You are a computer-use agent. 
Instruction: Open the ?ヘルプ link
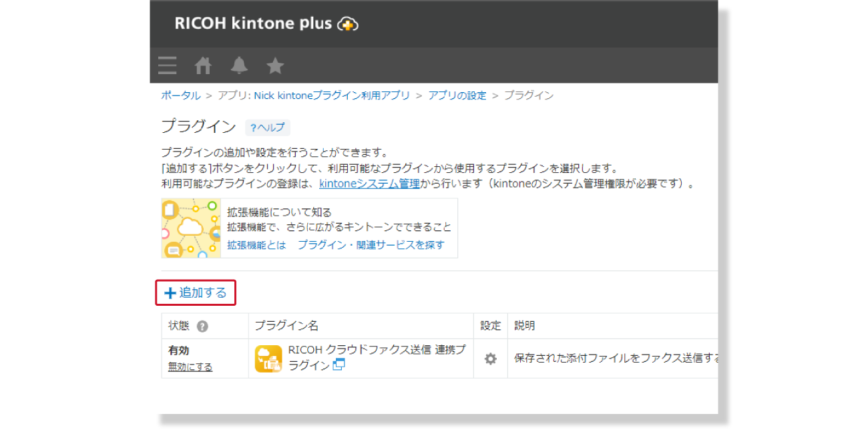(x=267, y=128)
